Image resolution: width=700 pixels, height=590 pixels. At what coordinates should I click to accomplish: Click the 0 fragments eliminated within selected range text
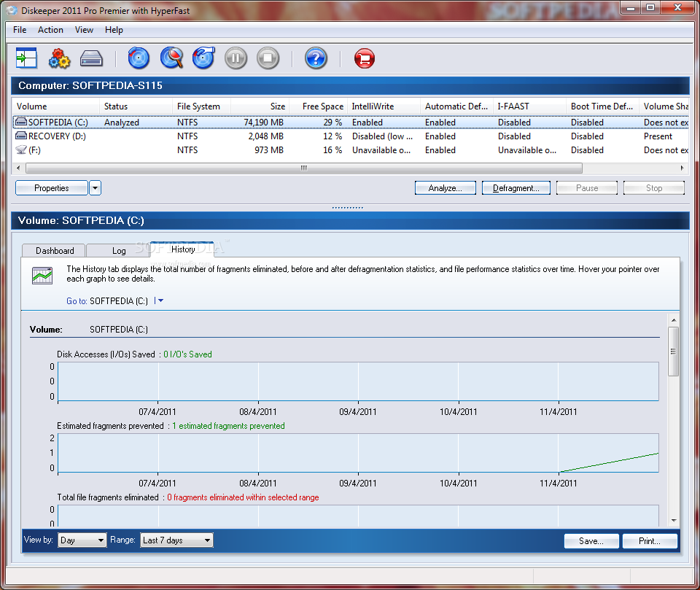pyautogui.click(x=243, y=497)
